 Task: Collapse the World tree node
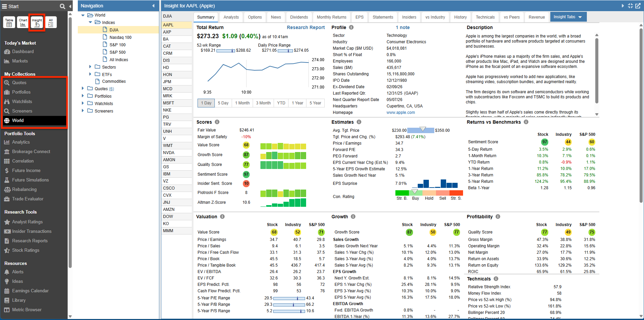[x=83, y=15]
